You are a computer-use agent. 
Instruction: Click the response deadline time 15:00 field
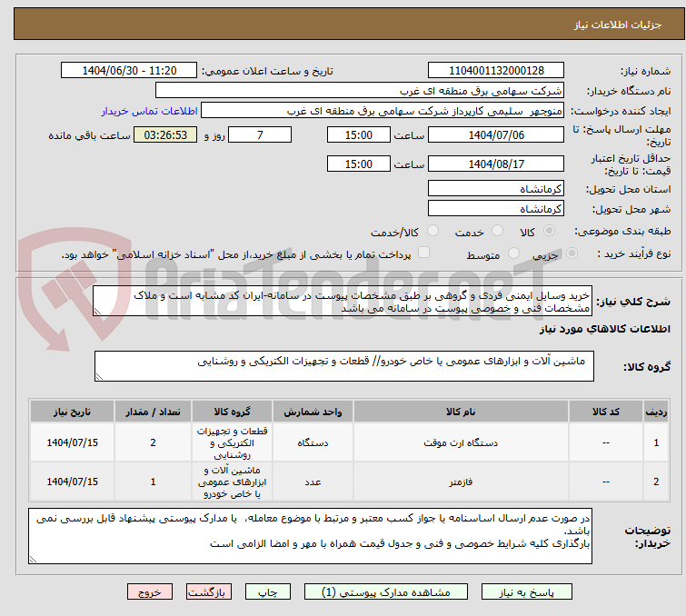358,134
